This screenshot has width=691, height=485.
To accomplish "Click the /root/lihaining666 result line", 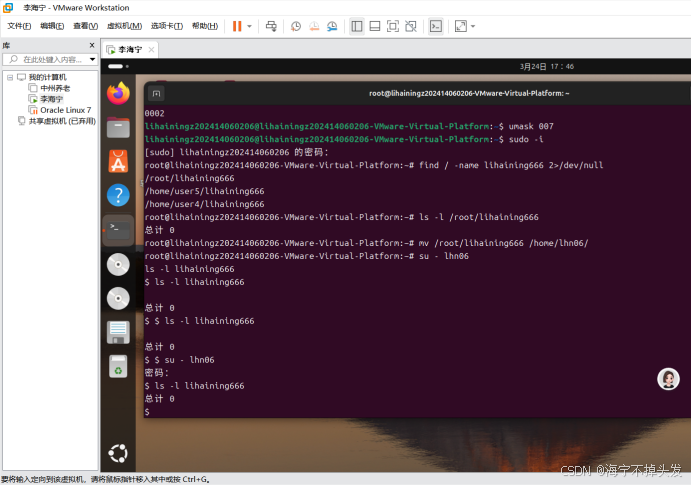I will point(189,178).
